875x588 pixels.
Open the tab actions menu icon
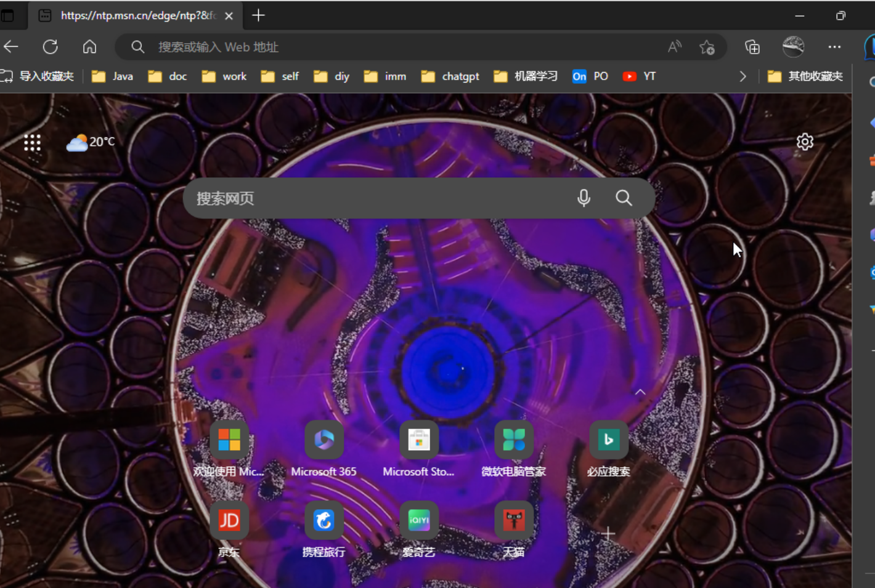(x=7, y=15)
